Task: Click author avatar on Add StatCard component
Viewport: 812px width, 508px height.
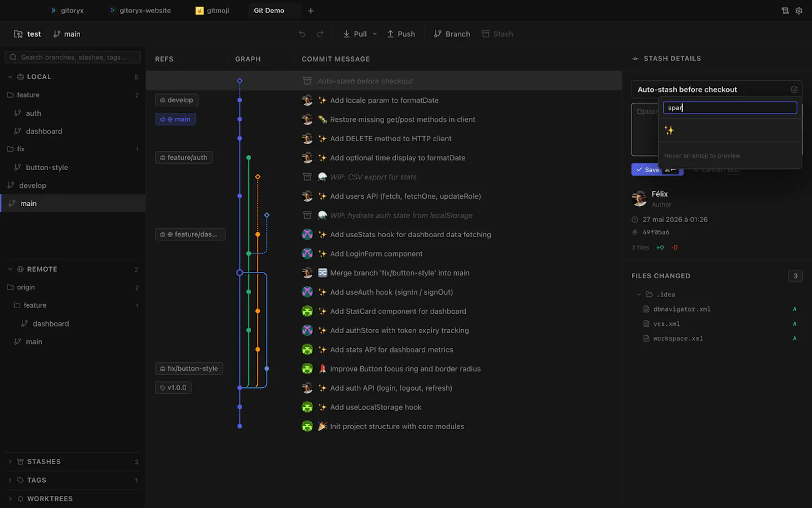Action: tap(307, 311)
